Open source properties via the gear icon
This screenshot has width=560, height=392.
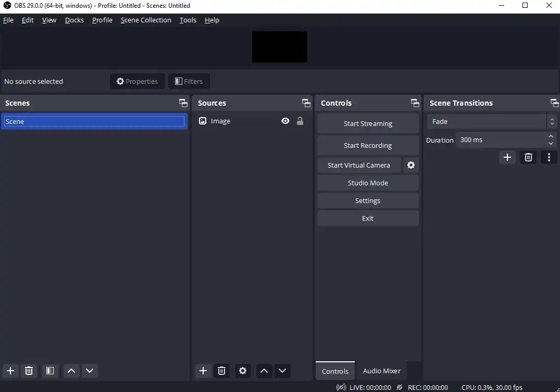[x=242, y=371]
